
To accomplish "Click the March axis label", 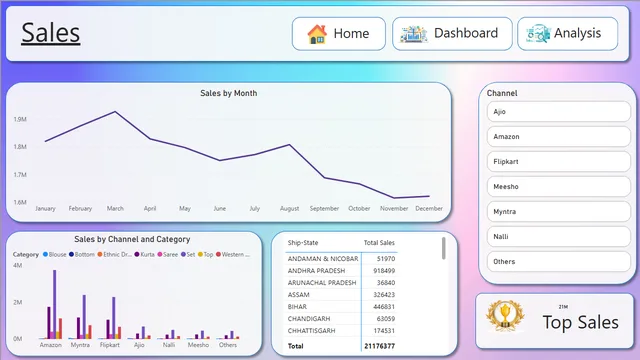I will pyautogui.click(x=115, y=208).
